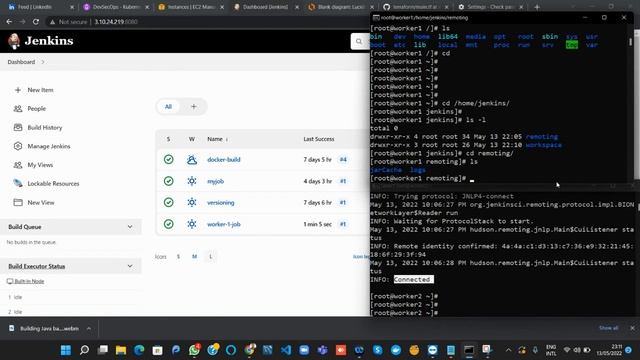Image resolution: width=640 pixels, height=360 pixels.
Task: Open docker-build build #4 link
Action: click(x=343, y=160)
